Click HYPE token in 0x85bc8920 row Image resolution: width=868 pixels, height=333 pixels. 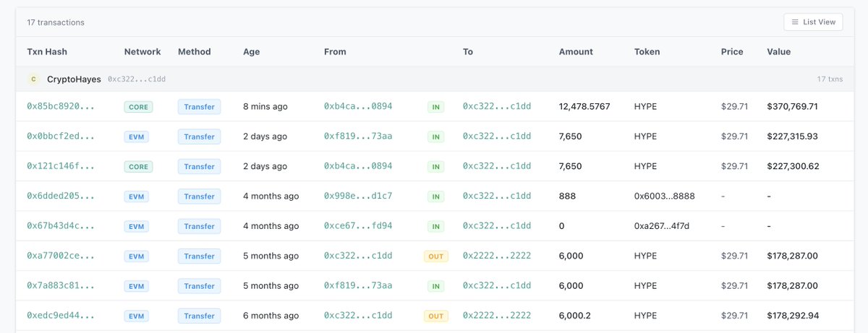point(646,106)
